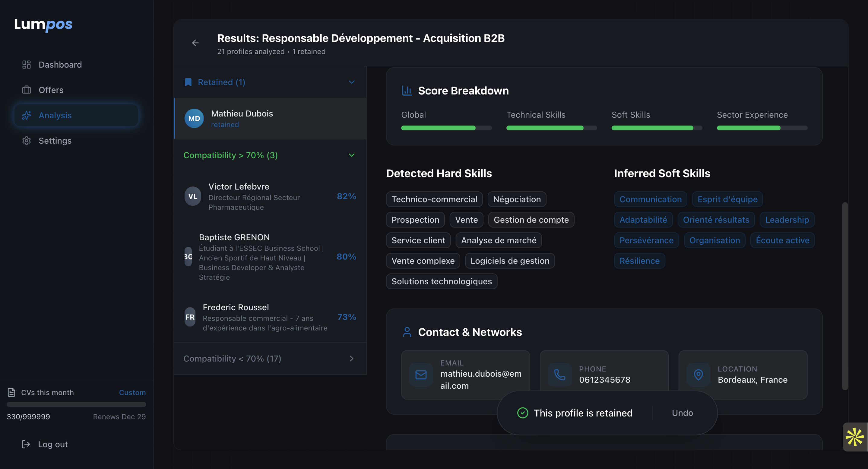Click the 80% score for Baptiste GRENON
868x469 pixels.
(x=346, y=257)
